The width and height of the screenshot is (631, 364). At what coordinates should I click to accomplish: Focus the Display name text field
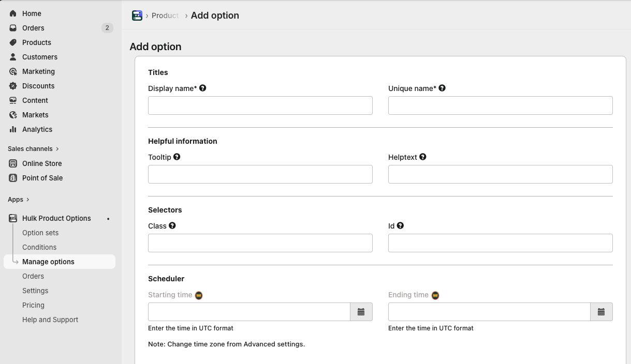point(260,105)
